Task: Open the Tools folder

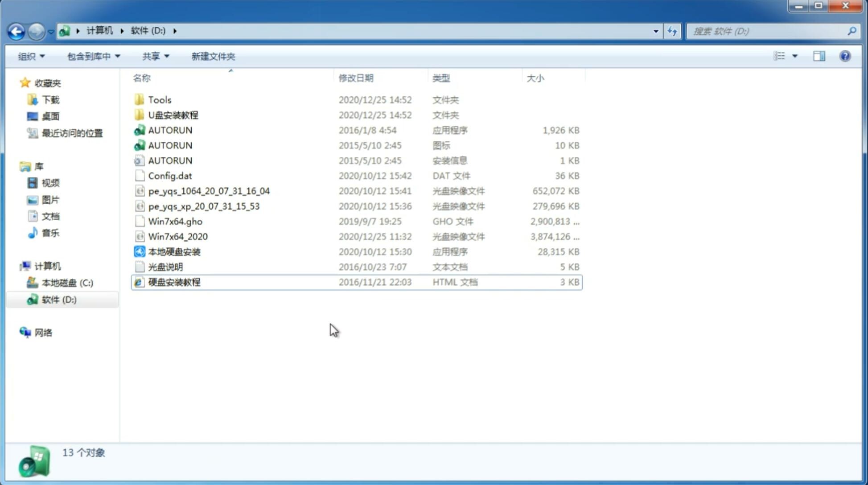Action: coord(159,99)
